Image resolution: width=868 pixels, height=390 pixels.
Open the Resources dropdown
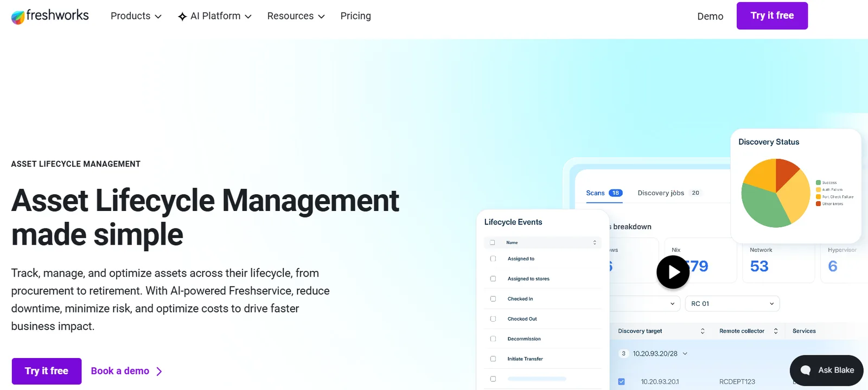point(296,16)
